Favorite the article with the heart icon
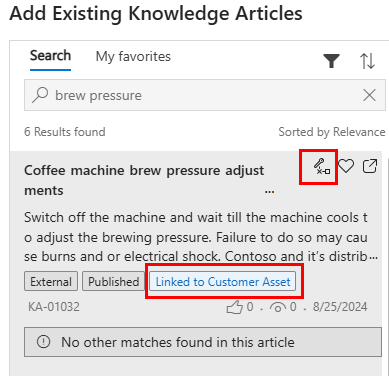The width and height of the screenshot is (389, 376). pos(346,166)
